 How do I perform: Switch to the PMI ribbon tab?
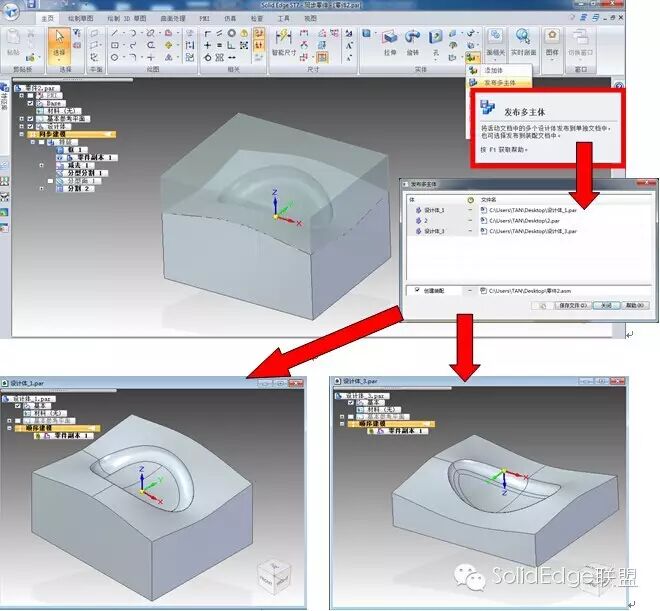pyautogui.click(x=205, y=19)
